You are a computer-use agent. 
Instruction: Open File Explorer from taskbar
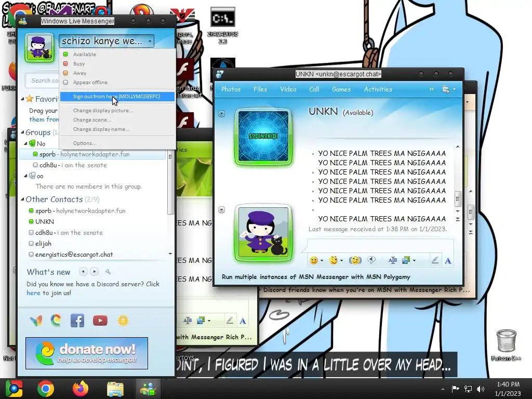click(115, 389)
